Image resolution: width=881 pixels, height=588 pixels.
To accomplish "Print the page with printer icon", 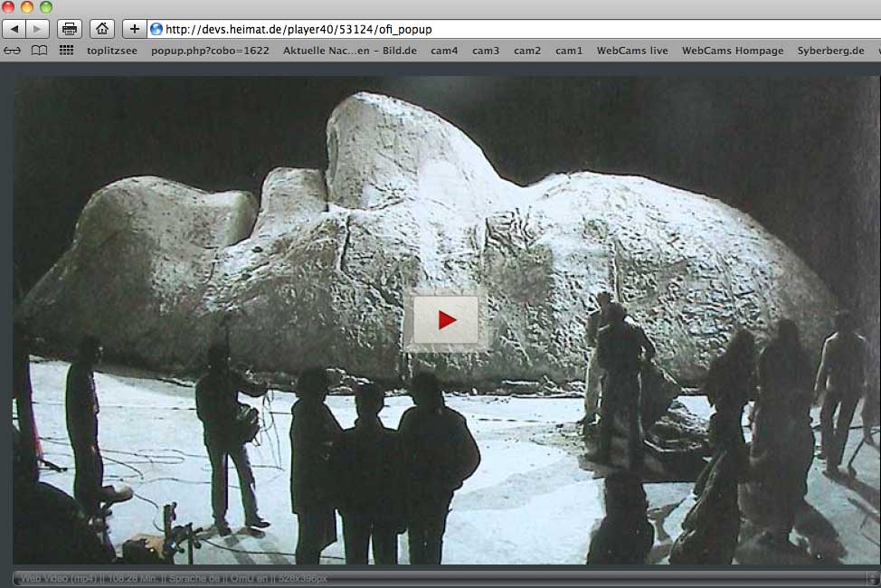I will [x=70, y=29].
